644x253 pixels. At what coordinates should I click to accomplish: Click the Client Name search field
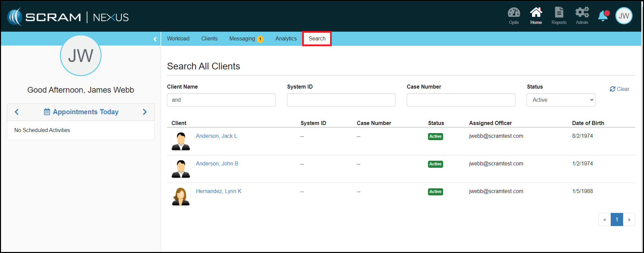coord(221,100)
